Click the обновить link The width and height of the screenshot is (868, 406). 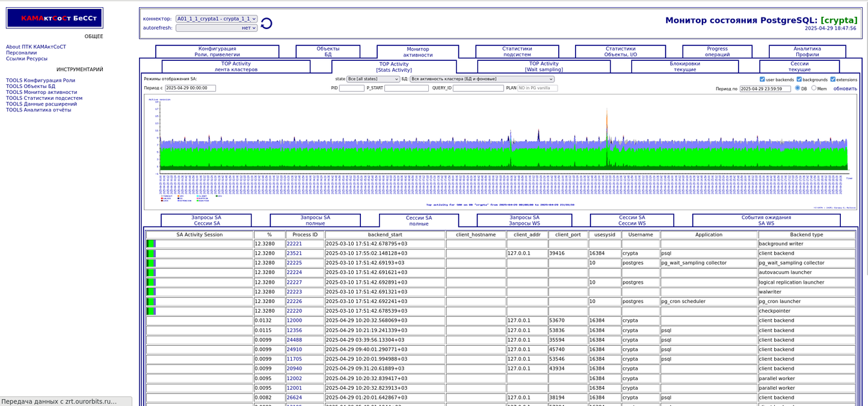845,89
